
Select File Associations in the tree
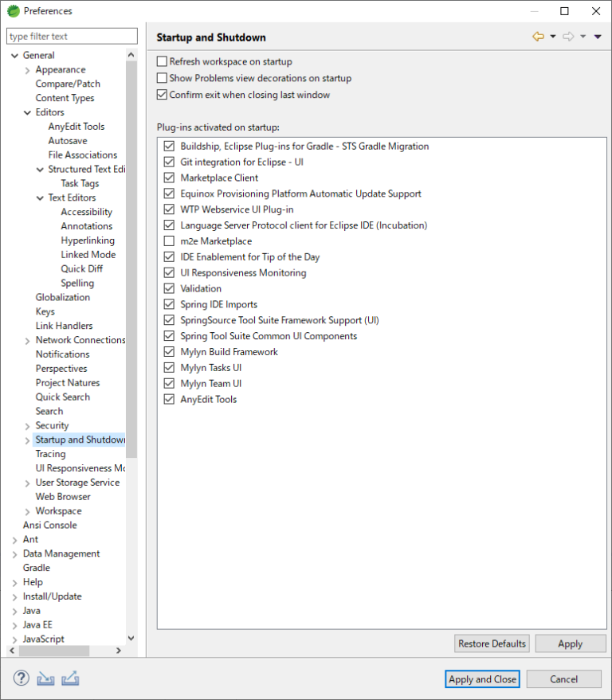[83, 155]
